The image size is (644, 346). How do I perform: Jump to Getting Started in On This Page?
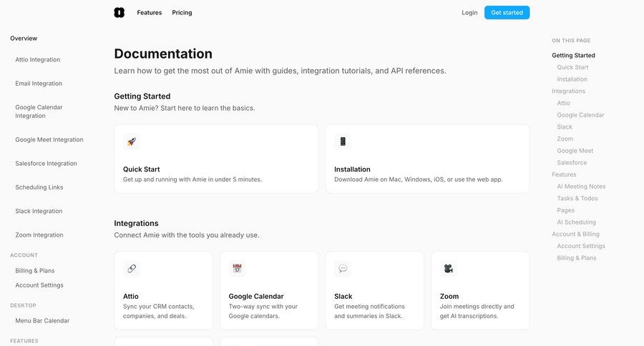tap(573, 56)
